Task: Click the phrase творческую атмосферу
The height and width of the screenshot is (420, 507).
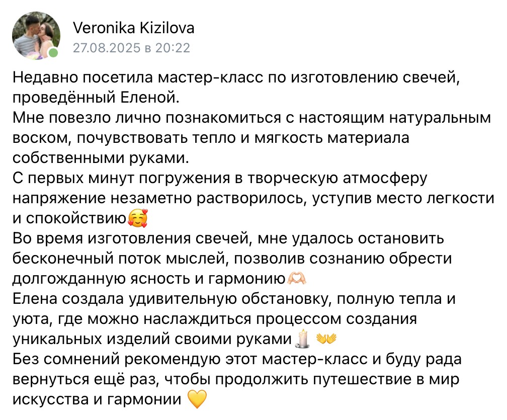Action: point(338,179)
